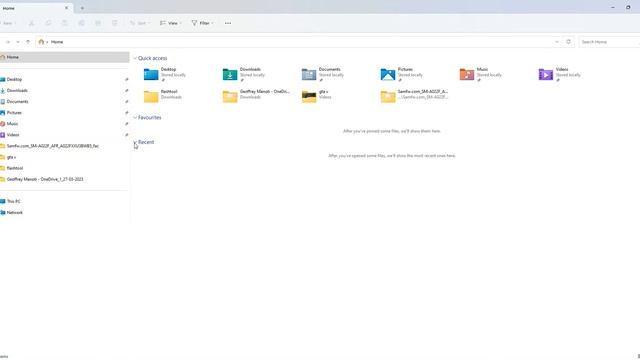This screenshot has width=640, height=360.
Task: Collapse the Quick access section
Action: pos(135,58)
